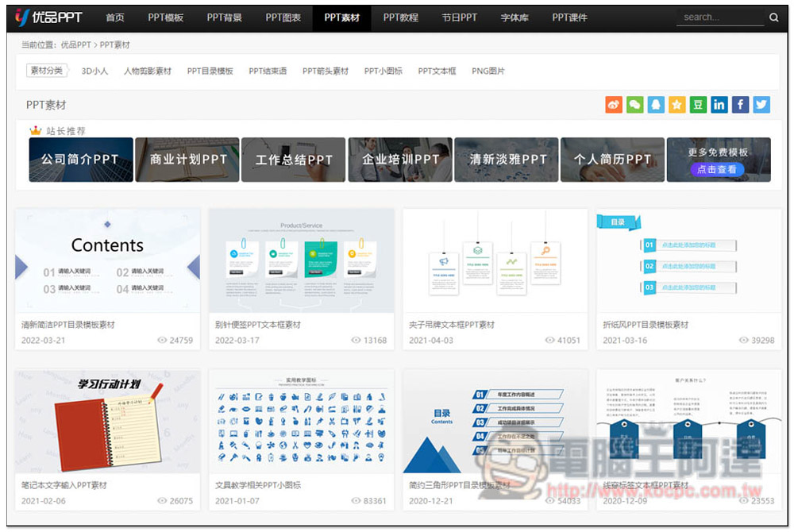
Task: Share page on LinkedIn
Action: click(719, 105)
